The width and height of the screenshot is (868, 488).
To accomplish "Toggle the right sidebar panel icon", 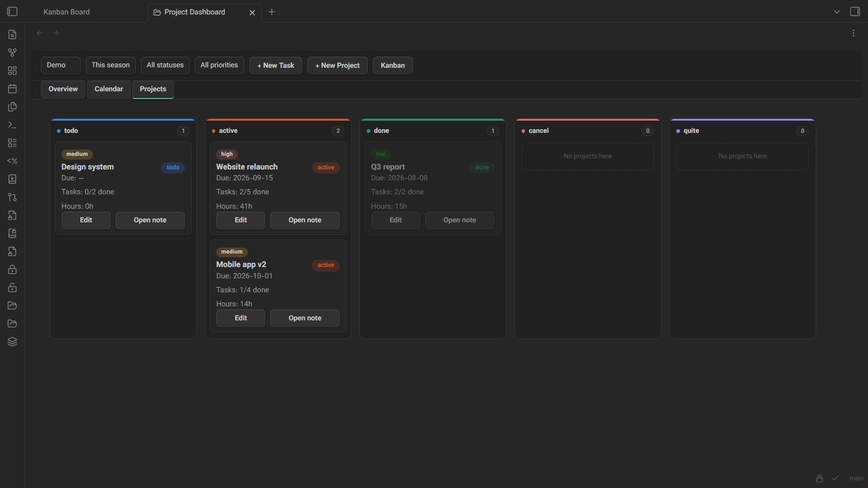I will tap(855, 12).
